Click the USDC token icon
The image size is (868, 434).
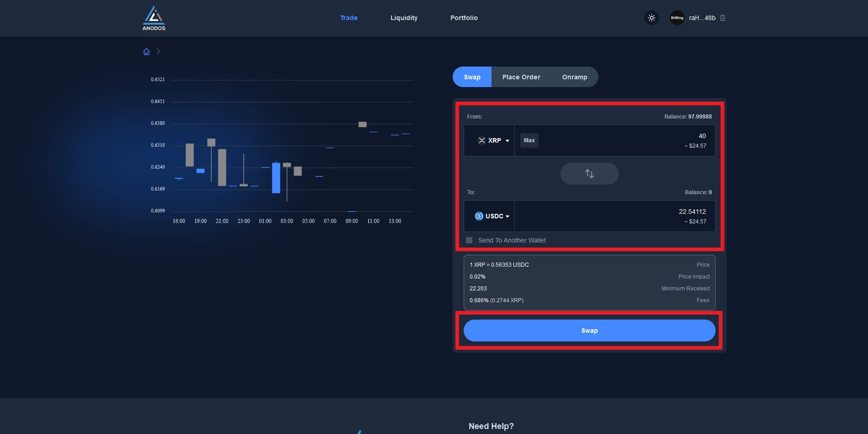[479, 216]
